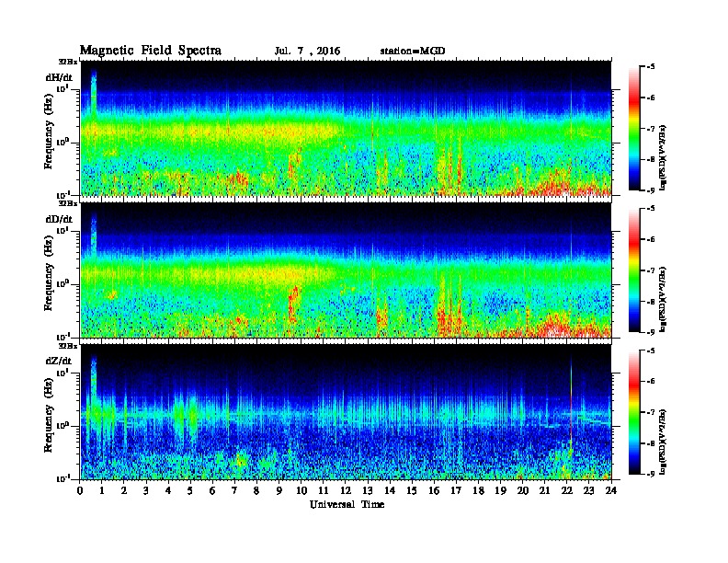Click the "dZ/dt" panel label
728x563 pixels.
[x=59, y=361]
